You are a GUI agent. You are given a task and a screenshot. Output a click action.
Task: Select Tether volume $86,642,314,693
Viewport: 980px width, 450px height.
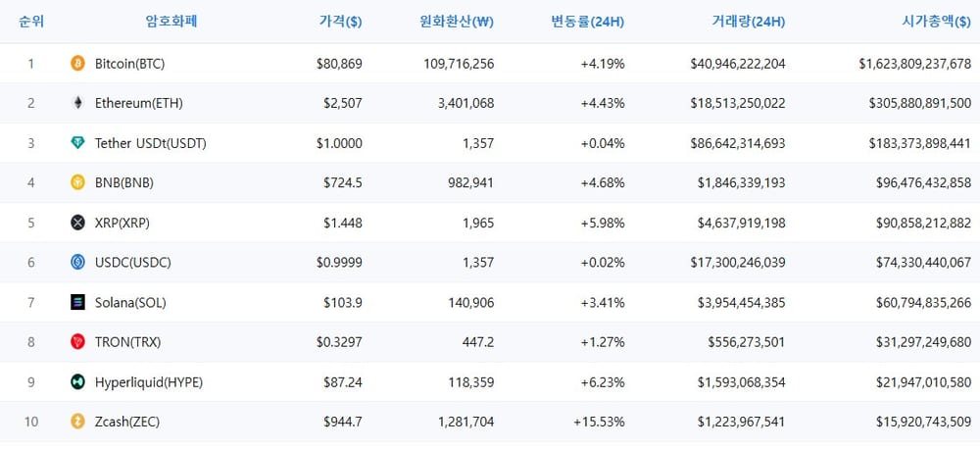click(x=738, y=144)
